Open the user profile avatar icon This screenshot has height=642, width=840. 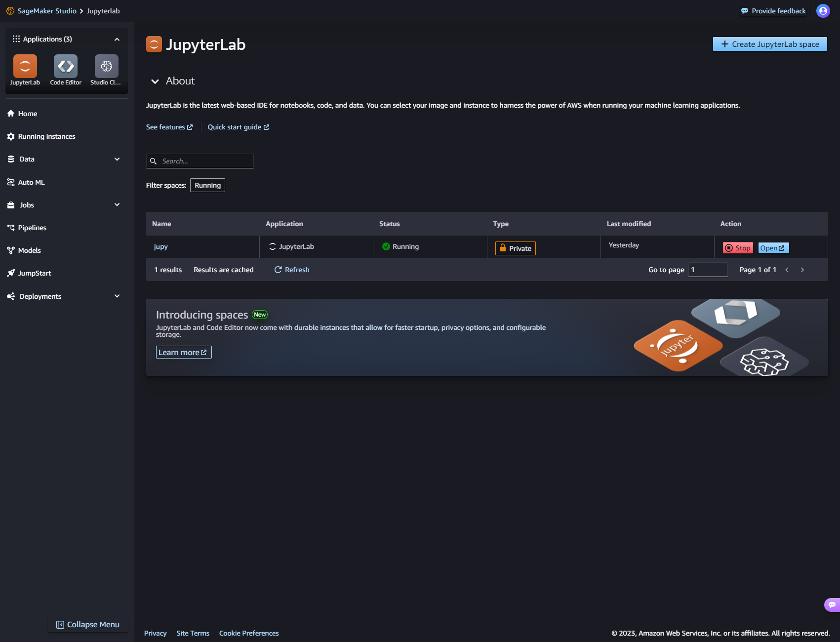coord(823,11)
